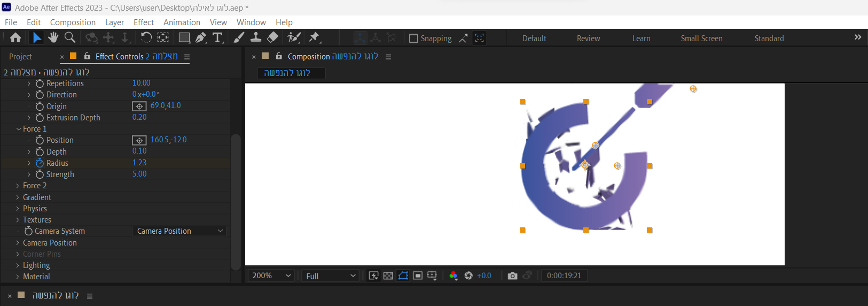Open the Choose grid and guide options icon
868x306 pixels.
tap(432, 276)
